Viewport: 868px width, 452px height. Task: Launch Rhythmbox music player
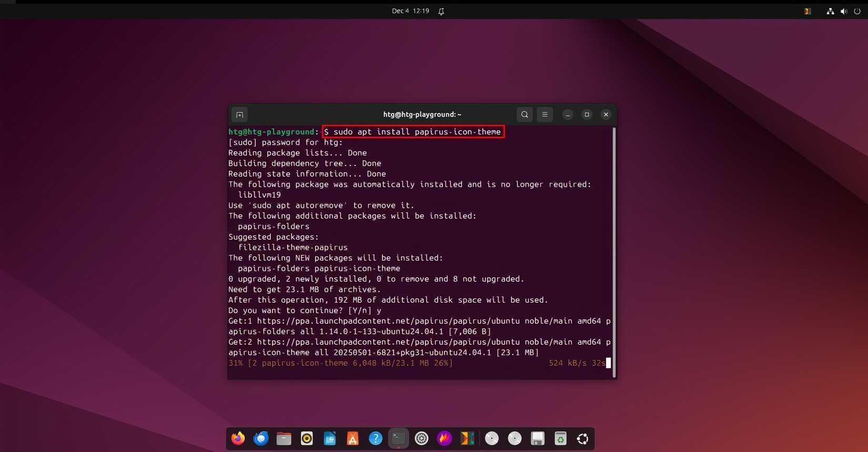tap(307, 438)
